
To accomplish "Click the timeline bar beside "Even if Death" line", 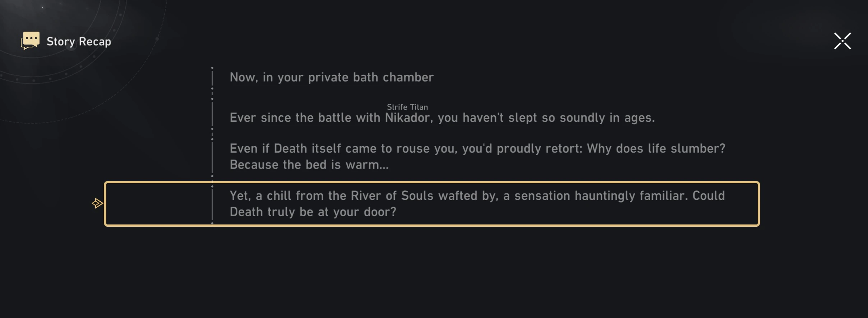I will (212, 157).
